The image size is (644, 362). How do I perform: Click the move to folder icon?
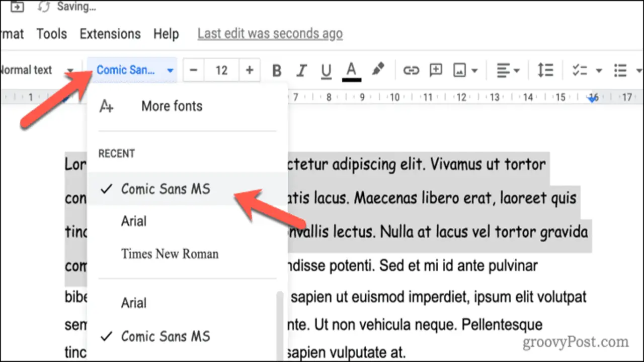point(17,7)
